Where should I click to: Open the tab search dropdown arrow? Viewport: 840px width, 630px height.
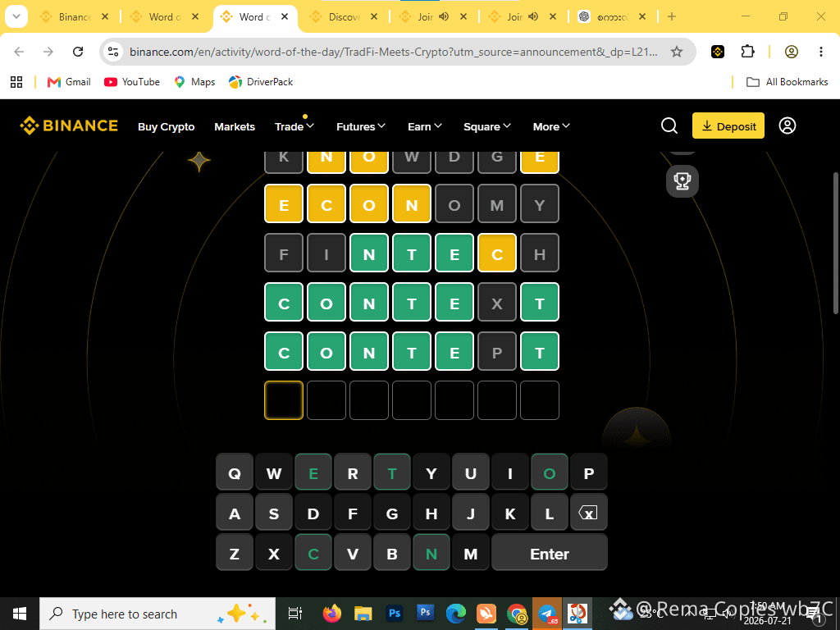point(16,16)
